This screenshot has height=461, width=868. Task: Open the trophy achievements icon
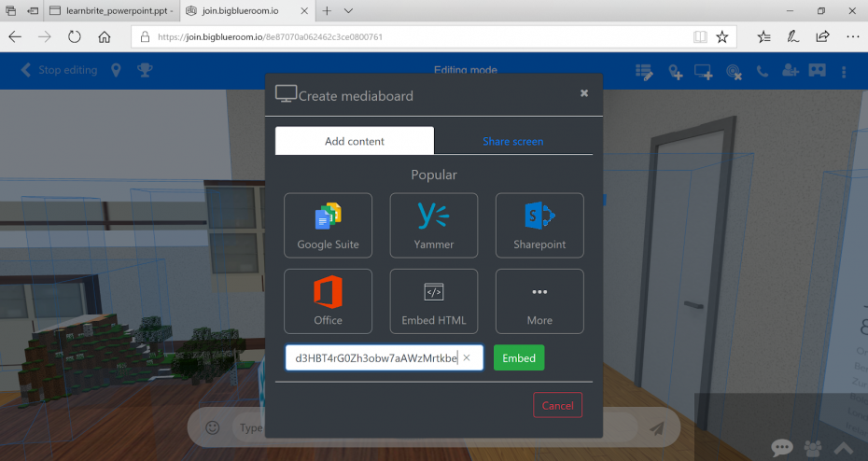(x=145, y=70)
